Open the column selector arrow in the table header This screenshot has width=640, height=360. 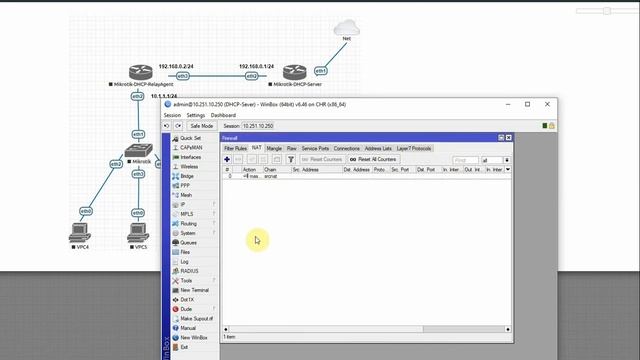pyautogui.click(x=508, y=169)
